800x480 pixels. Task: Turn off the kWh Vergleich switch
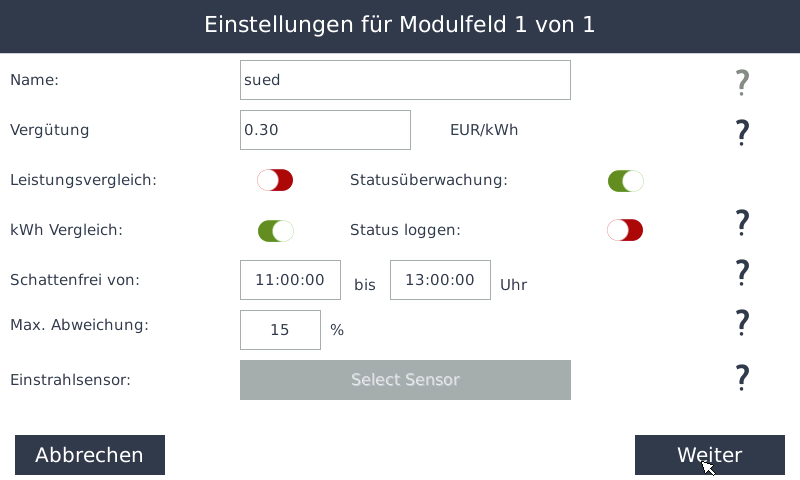275,230
